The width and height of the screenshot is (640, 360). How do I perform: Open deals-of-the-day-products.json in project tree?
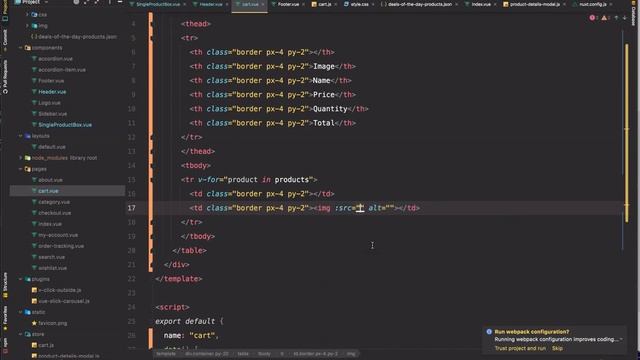tap(74, 36)
